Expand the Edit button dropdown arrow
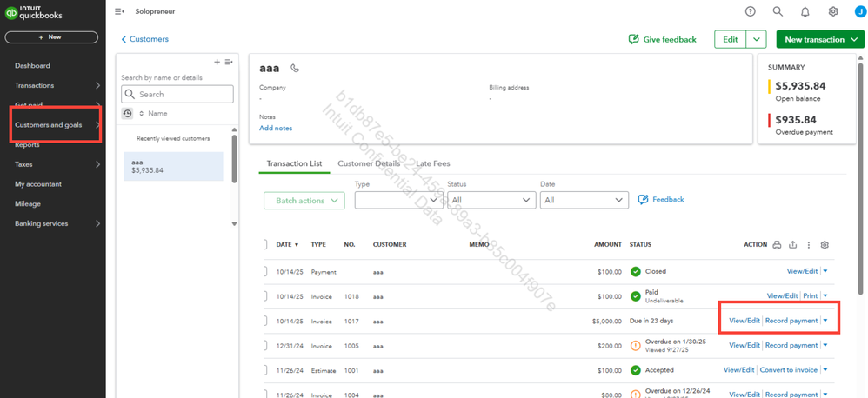 point(756,39)
